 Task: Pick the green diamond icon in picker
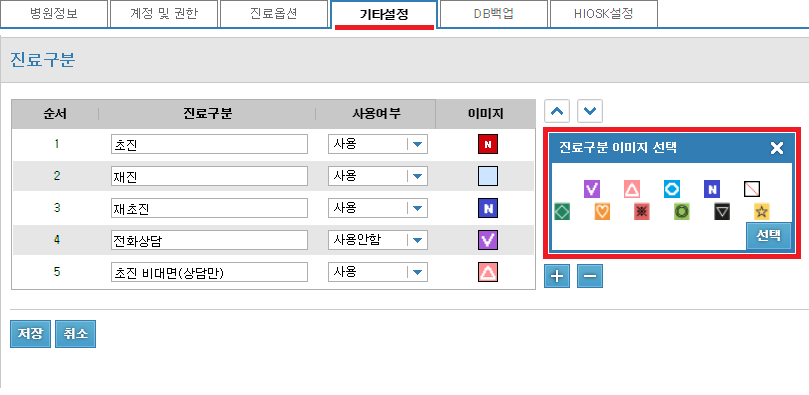tap(562, 211)
